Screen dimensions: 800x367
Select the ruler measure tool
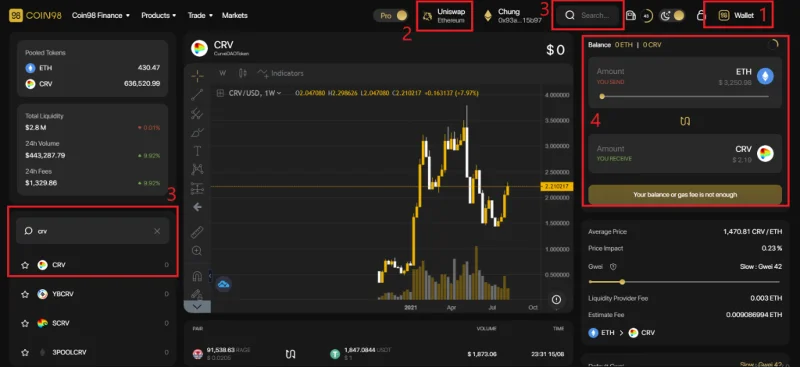click(x=197, y=233)
